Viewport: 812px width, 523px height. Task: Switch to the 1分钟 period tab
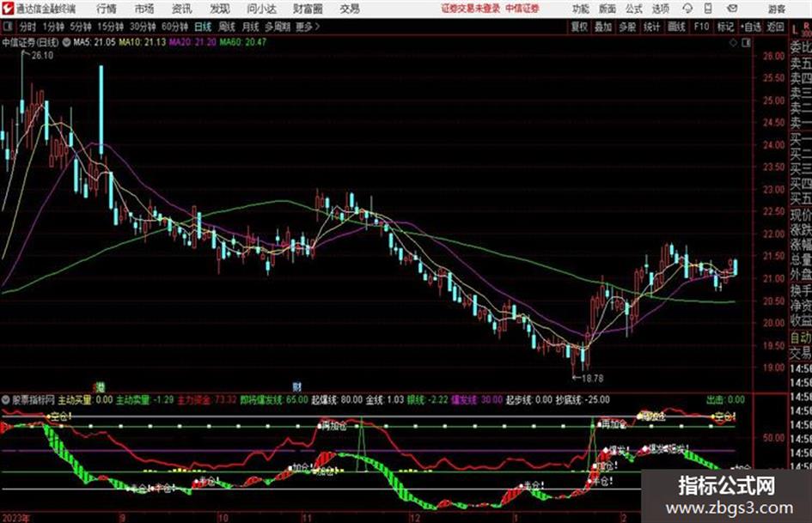click(x=52, y=27)
